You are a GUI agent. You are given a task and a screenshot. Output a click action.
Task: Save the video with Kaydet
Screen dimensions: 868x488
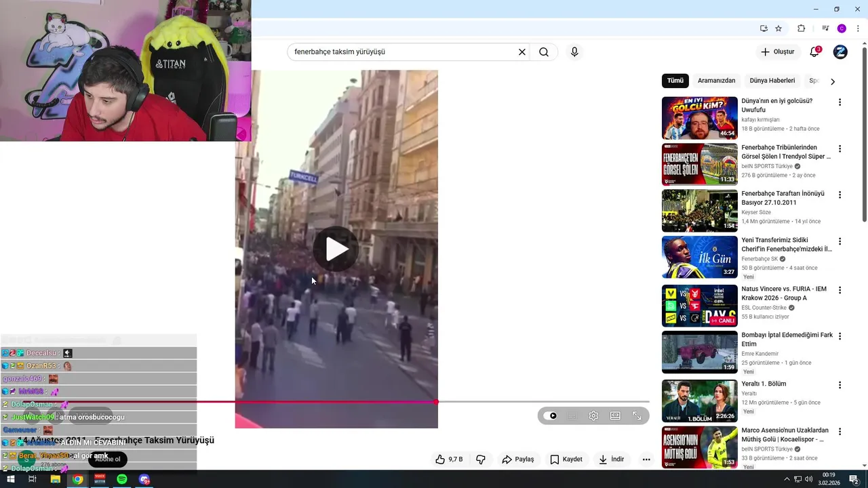pos(566,460)
